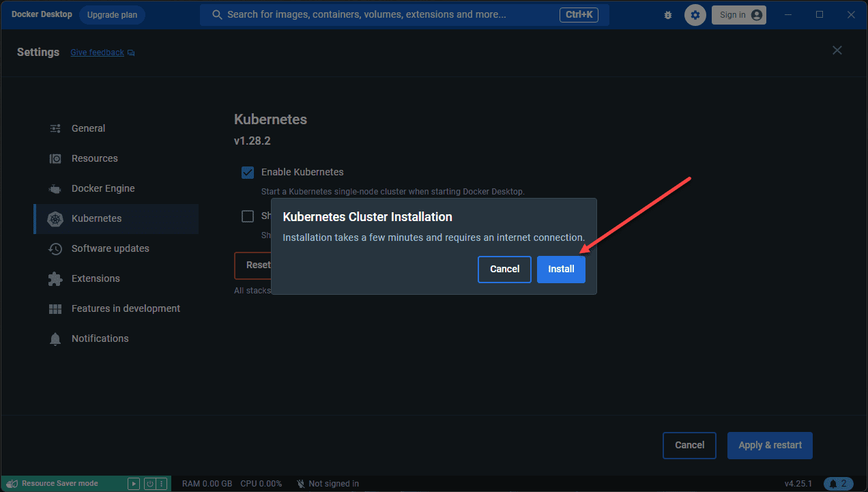Click the Resource Saver mode leaf whale icon
The height and width of the screenshot is (492, 868).
(12, 484)
